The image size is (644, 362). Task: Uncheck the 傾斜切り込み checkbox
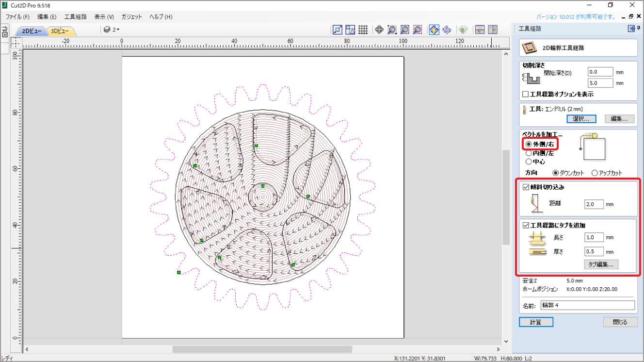click(x=526, y=187)
